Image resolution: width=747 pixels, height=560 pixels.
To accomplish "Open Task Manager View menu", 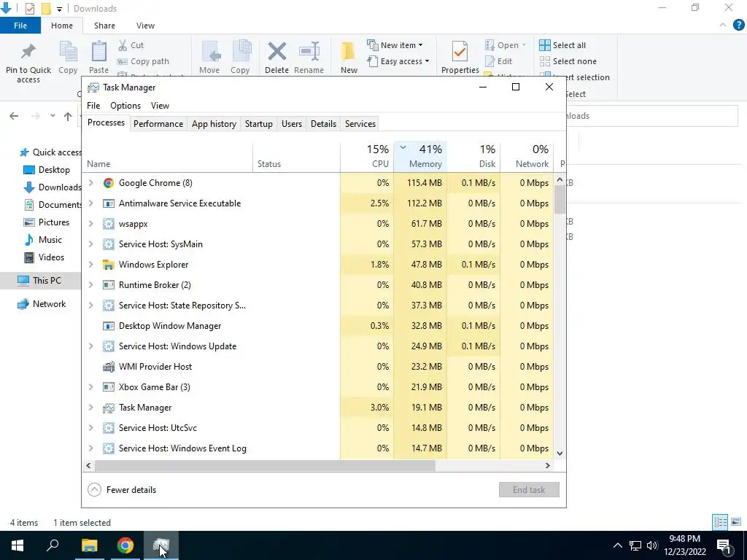I will [160, 106].
